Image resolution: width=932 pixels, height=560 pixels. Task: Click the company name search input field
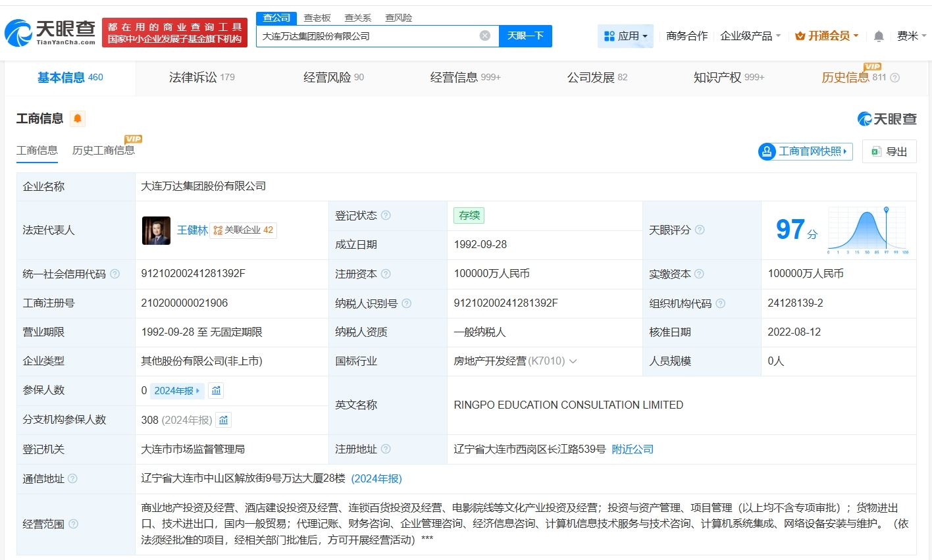click(369, 36)
